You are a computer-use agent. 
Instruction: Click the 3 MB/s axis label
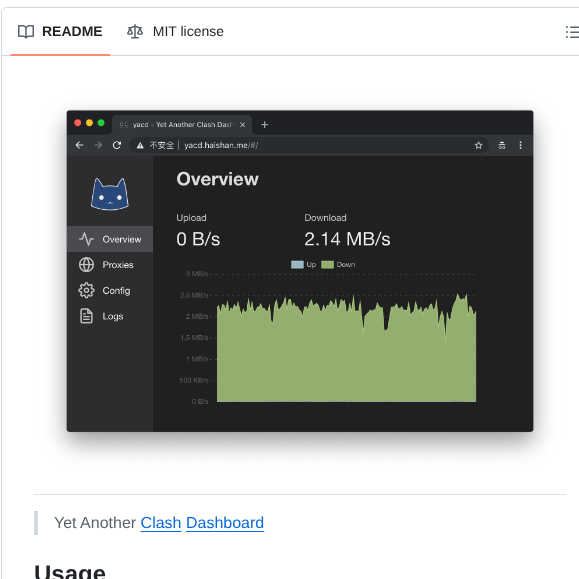click(197, 274)
